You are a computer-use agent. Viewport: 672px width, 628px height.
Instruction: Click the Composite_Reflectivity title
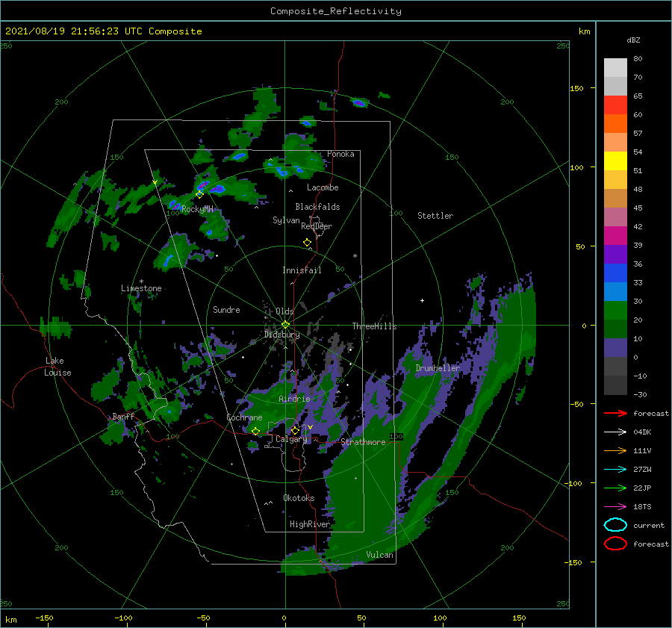point(336,11)
